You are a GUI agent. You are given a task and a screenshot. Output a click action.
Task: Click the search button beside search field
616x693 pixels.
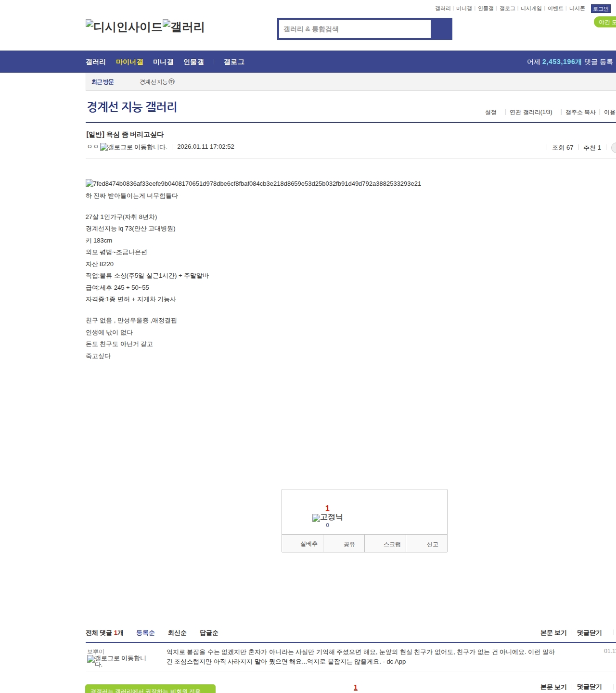(x=441, y=29)
